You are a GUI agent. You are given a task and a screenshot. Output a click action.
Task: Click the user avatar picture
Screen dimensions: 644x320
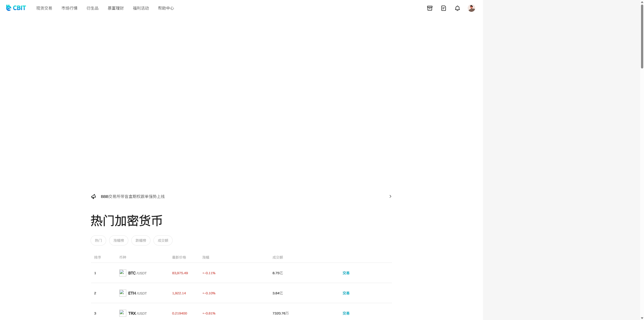[471, 8]
